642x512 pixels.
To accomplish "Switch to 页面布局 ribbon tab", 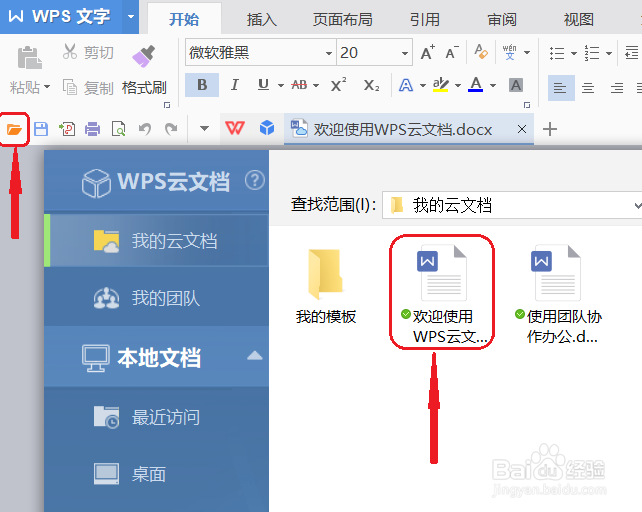I will pyautogui.click(x=343, y=19).
